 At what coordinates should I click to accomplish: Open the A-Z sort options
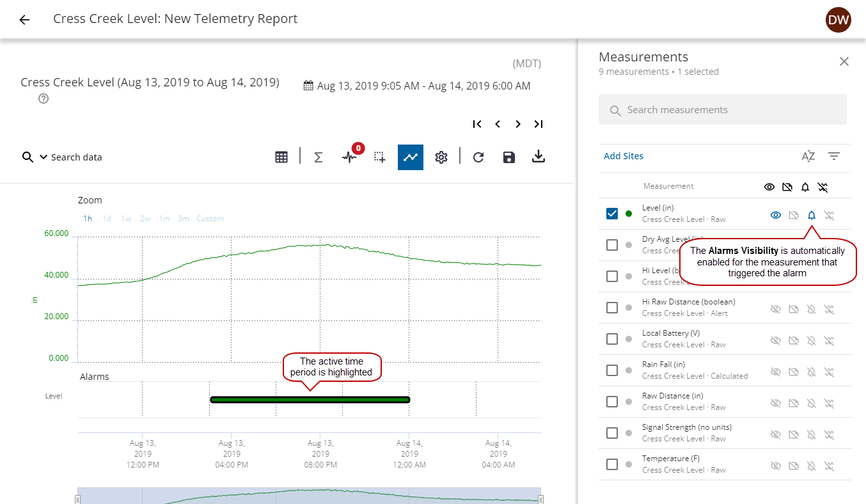pos(808,156)
